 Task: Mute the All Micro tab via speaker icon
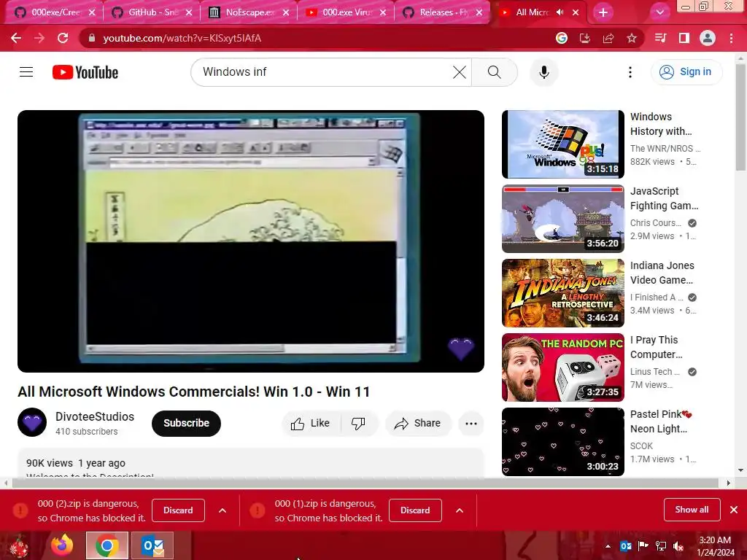560,12
